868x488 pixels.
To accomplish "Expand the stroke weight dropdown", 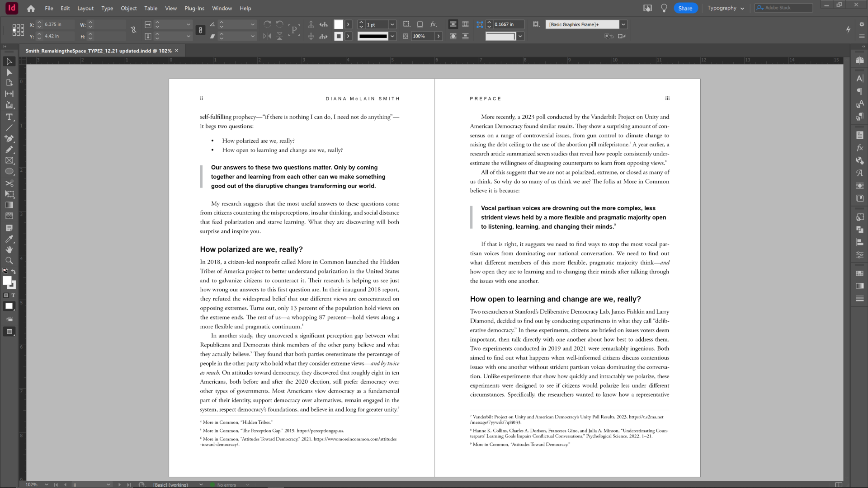I will [392, 24].
